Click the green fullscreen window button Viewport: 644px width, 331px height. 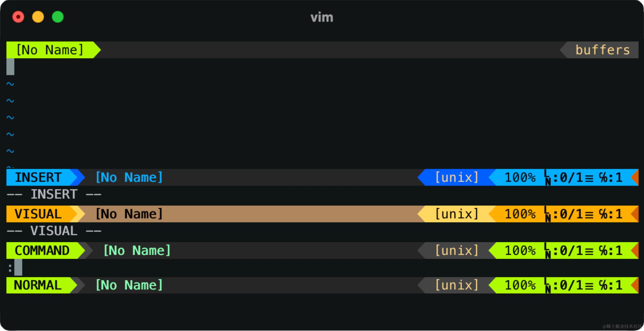(58, 17)
